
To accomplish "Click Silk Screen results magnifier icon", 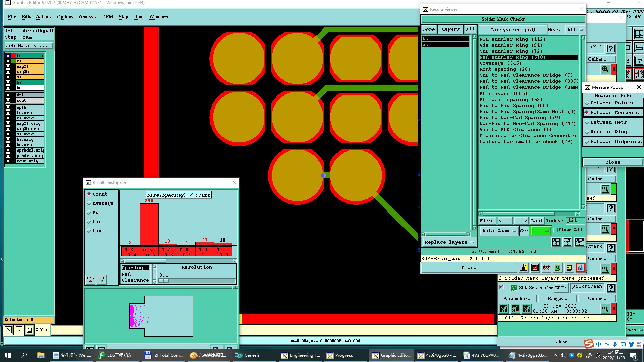I will tap(605, 309).
